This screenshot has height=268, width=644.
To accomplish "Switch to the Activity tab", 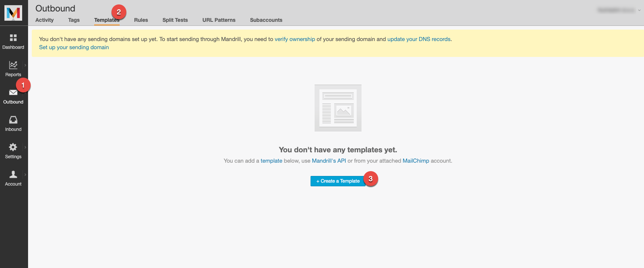I will click(44, 20).
